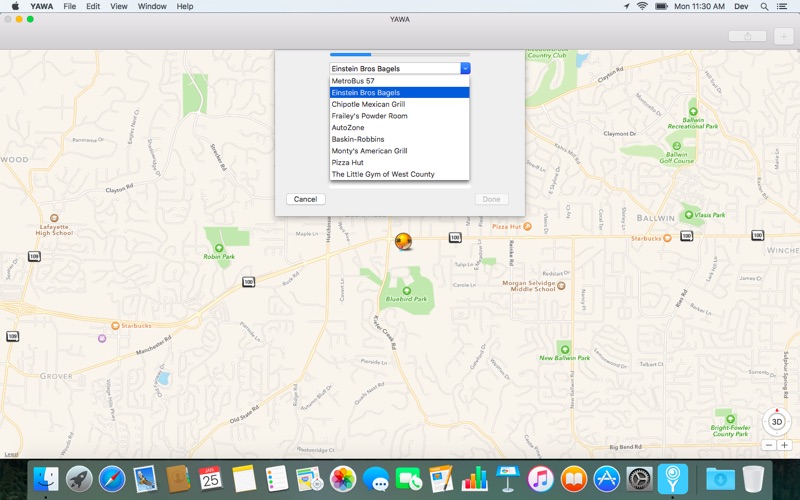Screen dimensions: 800x500
Task: Cancel the location picker sheet
Action: click(306, 199)
